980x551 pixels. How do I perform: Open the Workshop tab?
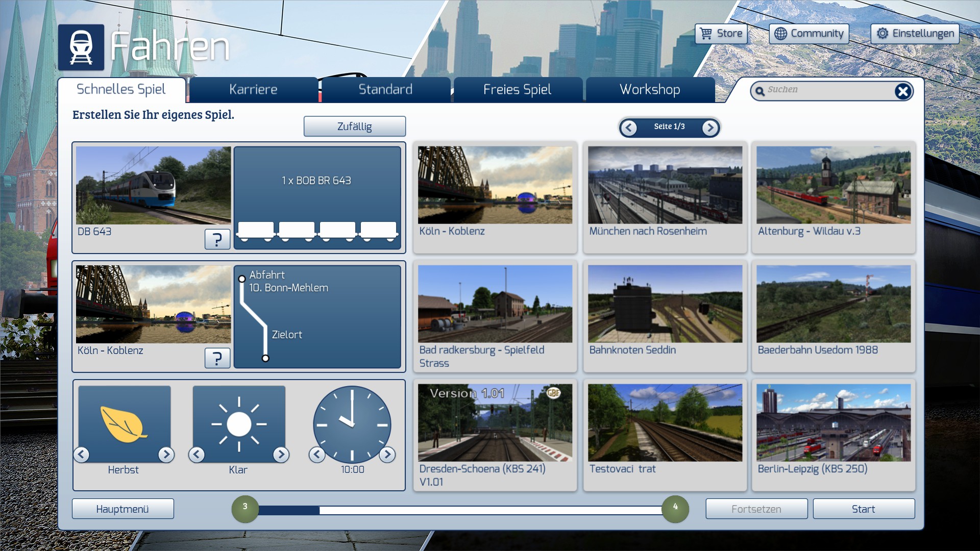pyautogui.click(x=649, y=90)
